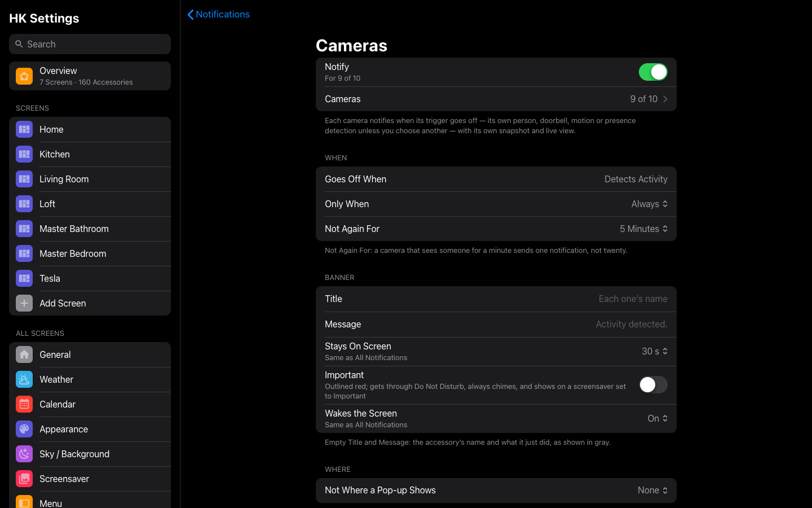Click the Loft screen icon

(24, 204)
